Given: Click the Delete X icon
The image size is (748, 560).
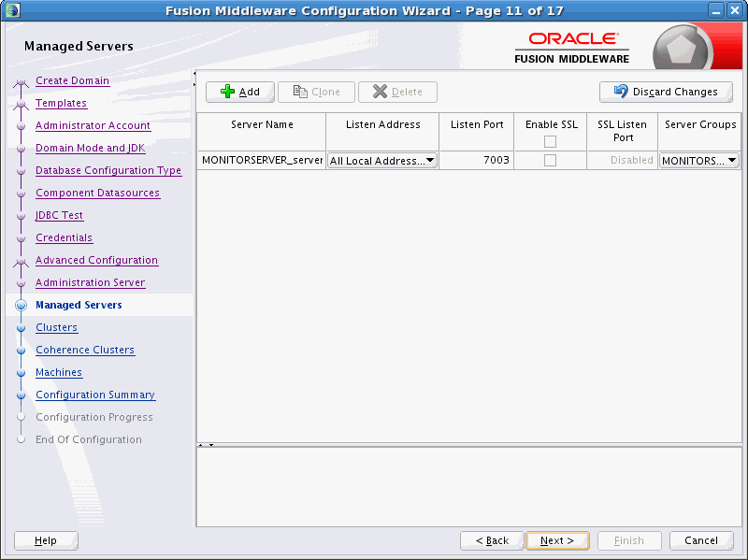Looking at the screenshot, I should 380,92.
